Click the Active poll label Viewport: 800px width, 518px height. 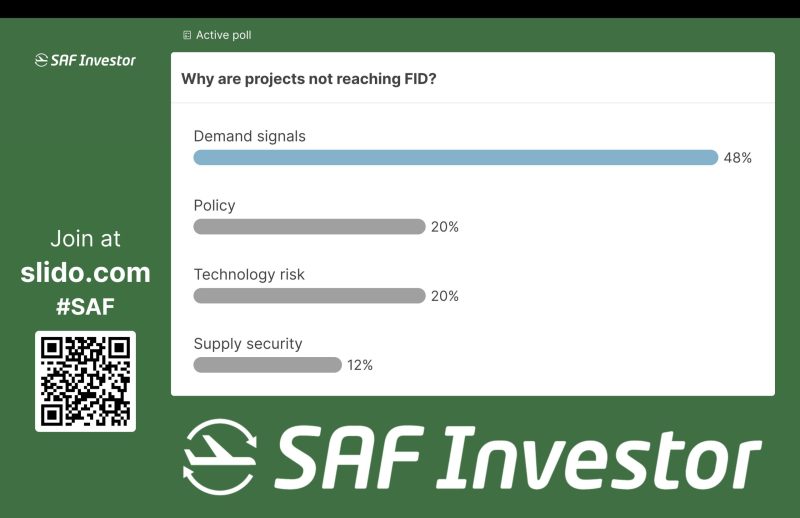pos(223,35)
